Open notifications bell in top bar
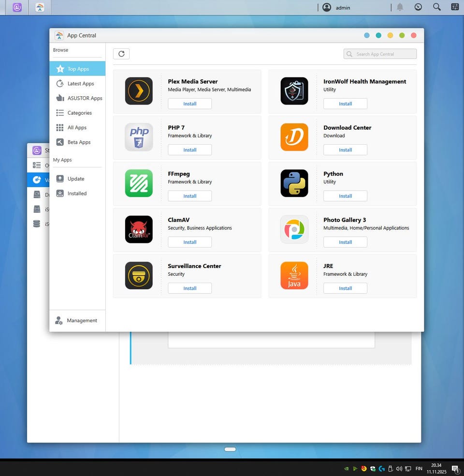Viewport: 464px width, 476px height. (x=400, y=7)
